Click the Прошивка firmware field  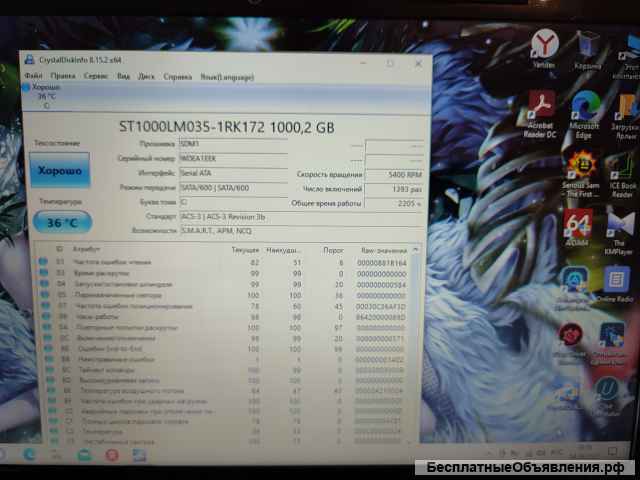pos(233,144)
